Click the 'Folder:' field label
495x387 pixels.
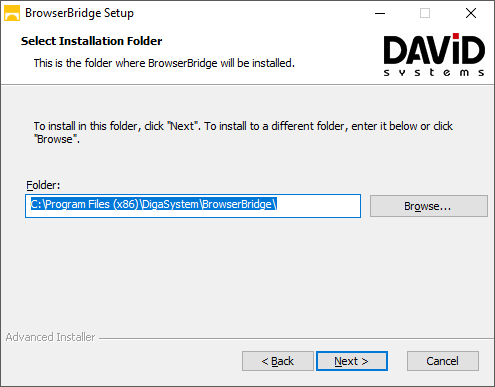43,185
